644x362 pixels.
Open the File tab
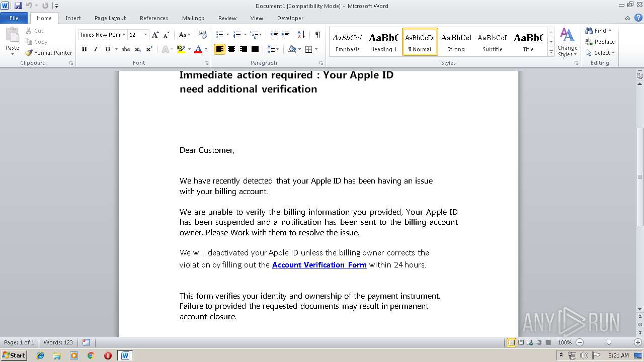(14, 18)
